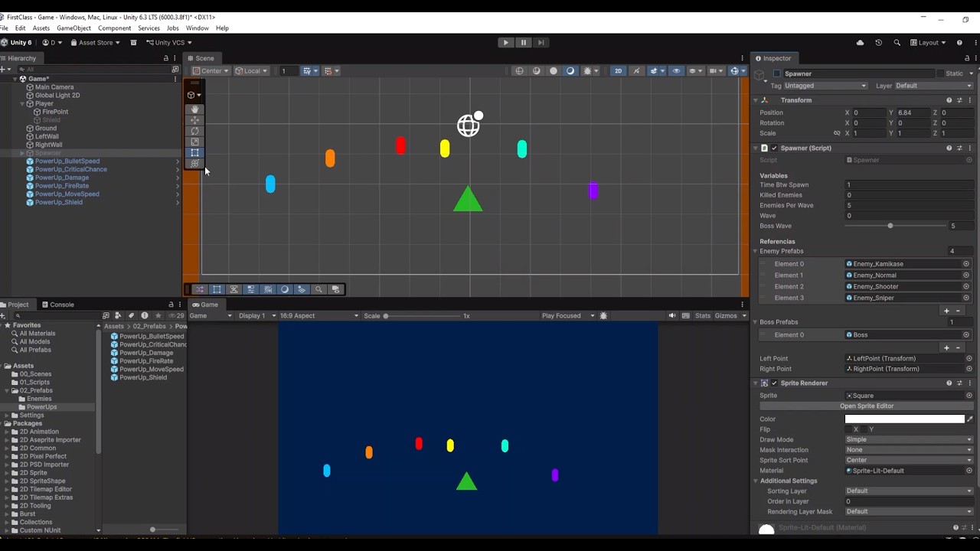Toggle Spawner GameObject active checkbox
980x551 pixels.
(x=777, y=73)
